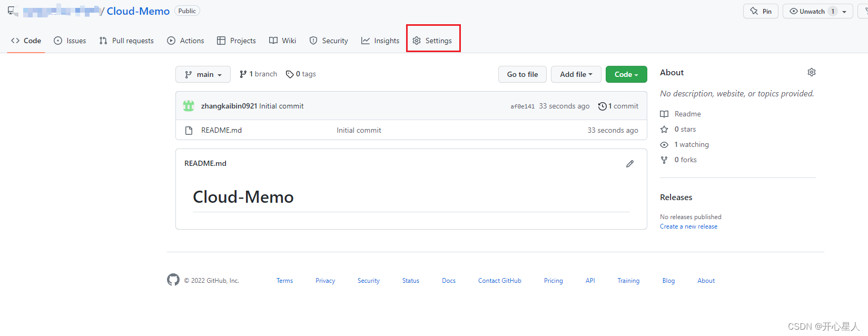Open the Terms footer link
This screenshot has width=868, height=336.
[285, 281]
